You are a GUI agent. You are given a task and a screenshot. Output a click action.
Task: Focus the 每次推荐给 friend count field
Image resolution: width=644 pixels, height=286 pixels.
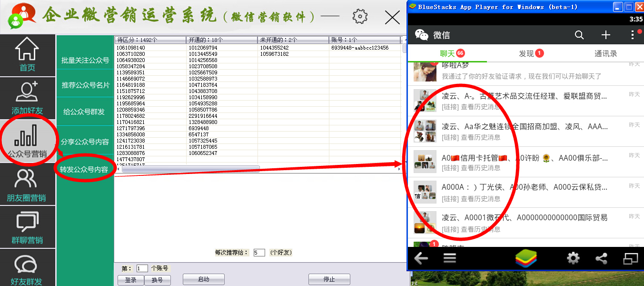259,253
